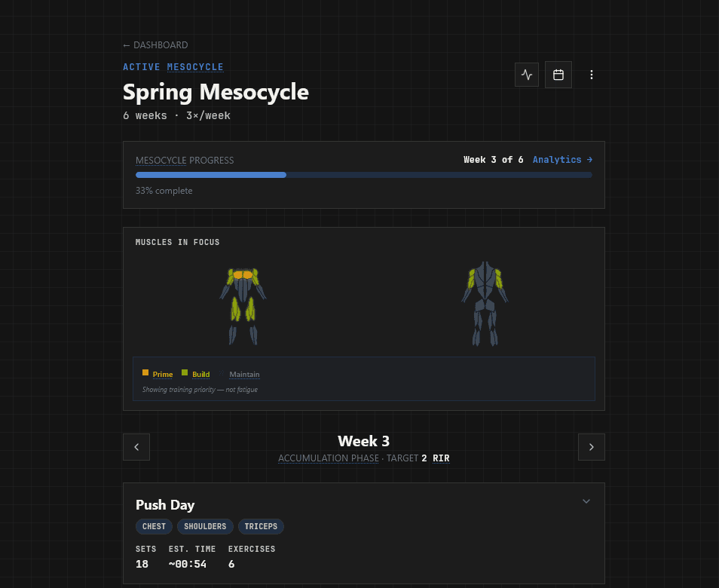Click the SHOULDERS muscle tag
Screen dimensions: 719x588
[x=205, y=526]
